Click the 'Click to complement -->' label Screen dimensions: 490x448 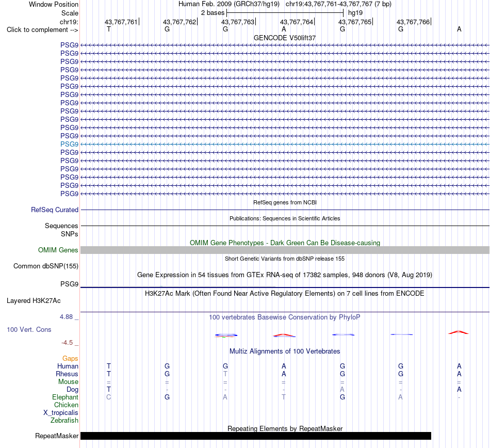click(x=42, y=30)
